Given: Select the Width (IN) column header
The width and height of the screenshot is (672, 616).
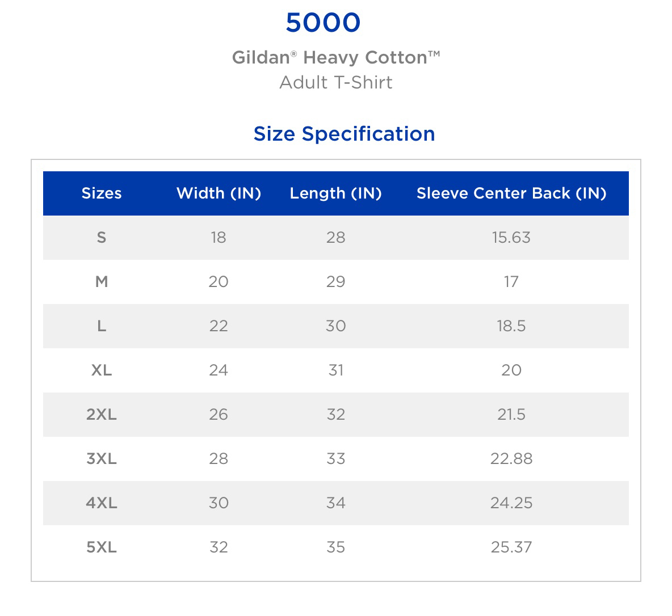Looking at the screenshot, I should point(219,193).
